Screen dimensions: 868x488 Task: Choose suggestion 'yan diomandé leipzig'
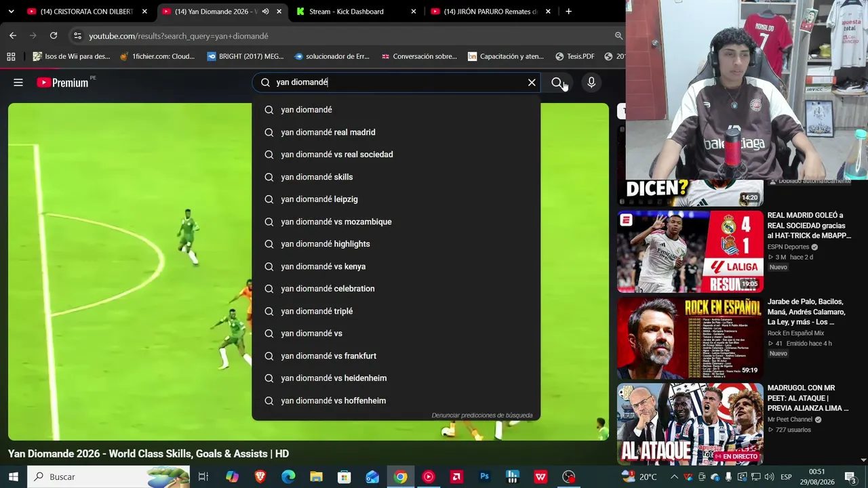coord(396,199)
